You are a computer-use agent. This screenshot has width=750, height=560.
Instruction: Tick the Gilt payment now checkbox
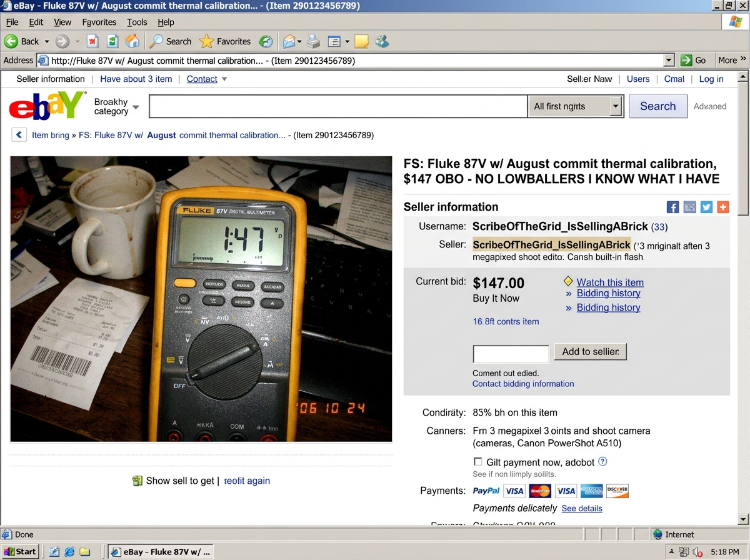coord(478,462)
